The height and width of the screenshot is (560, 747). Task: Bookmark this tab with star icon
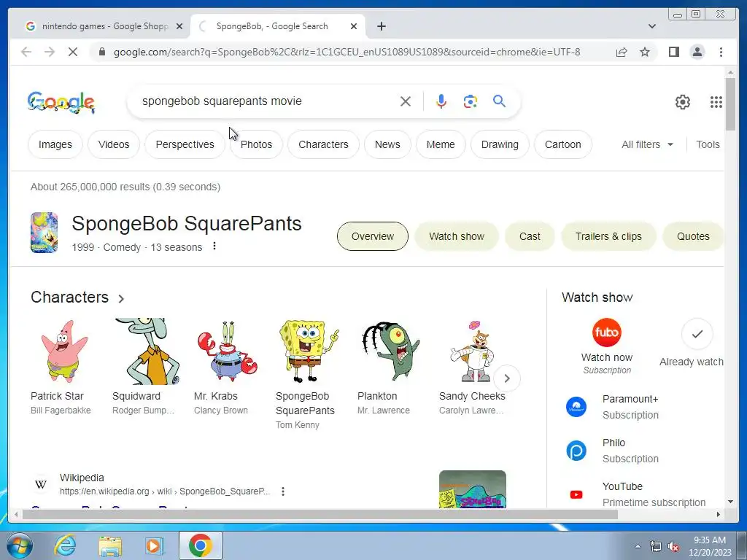tap(645, 52)
